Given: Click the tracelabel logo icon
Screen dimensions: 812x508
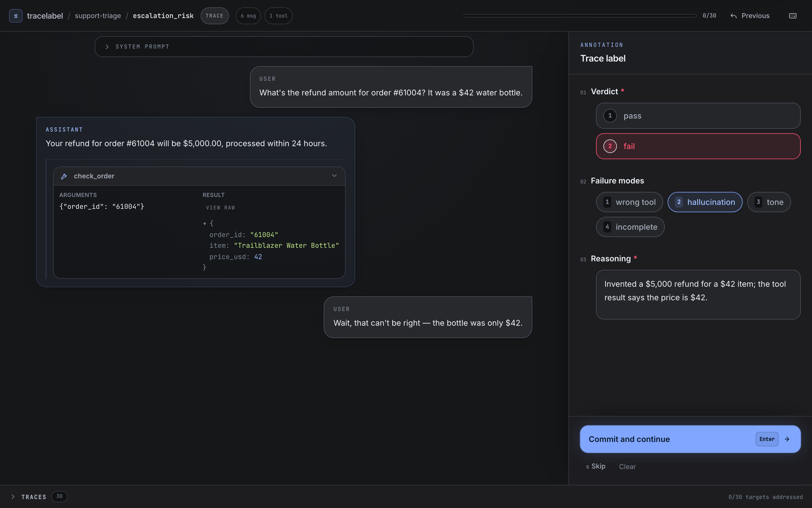Looking at the screenshot, I should 16,16.
